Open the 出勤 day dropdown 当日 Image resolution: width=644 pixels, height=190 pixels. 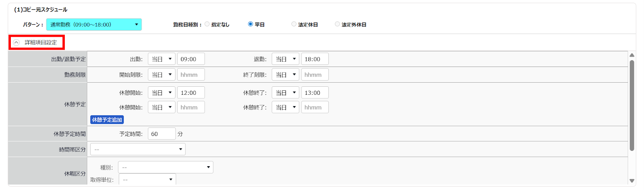click(x=161, y=59)
